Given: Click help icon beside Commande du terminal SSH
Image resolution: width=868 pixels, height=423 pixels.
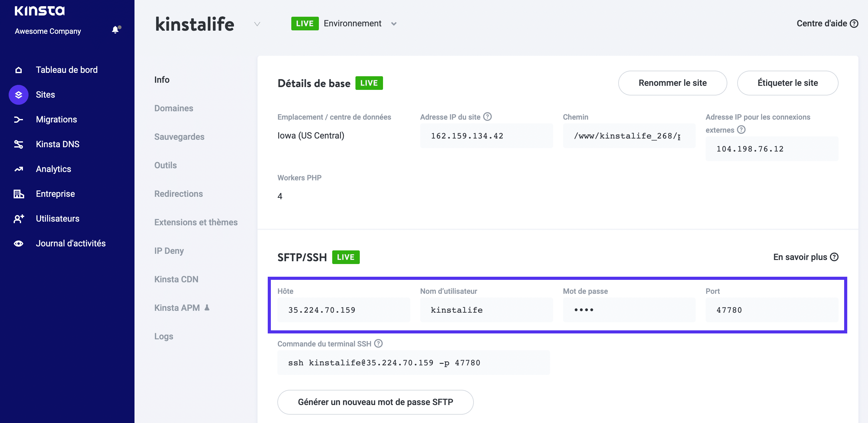Looking at the screenshot, I should tap(378, 343).
